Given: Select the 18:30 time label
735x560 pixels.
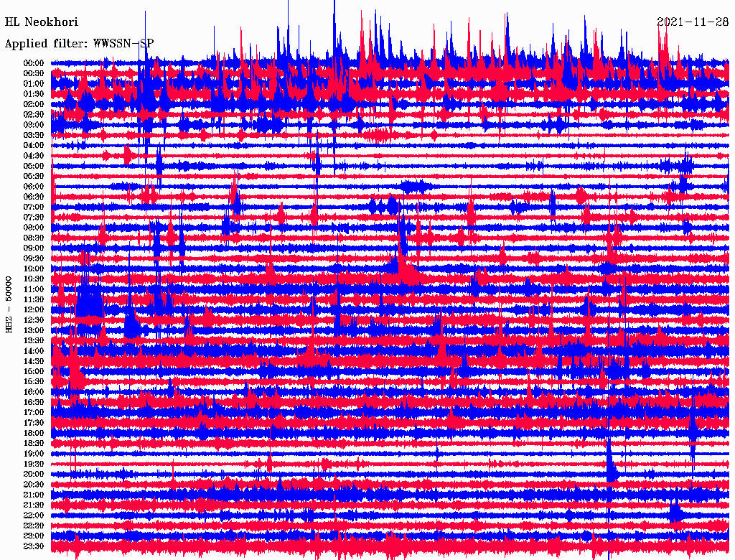Looking at the screenshot, I should (34, 443).
